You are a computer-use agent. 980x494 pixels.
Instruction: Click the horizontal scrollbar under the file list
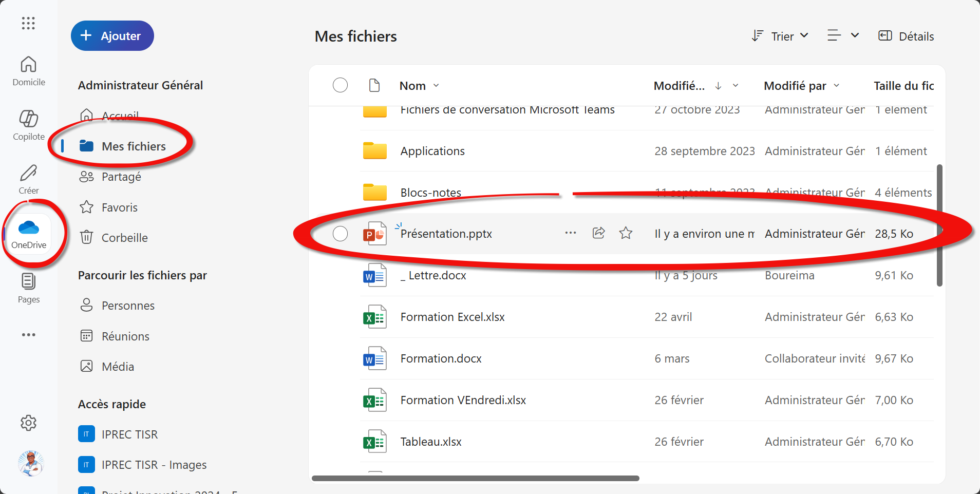click(x=475, y=478)
